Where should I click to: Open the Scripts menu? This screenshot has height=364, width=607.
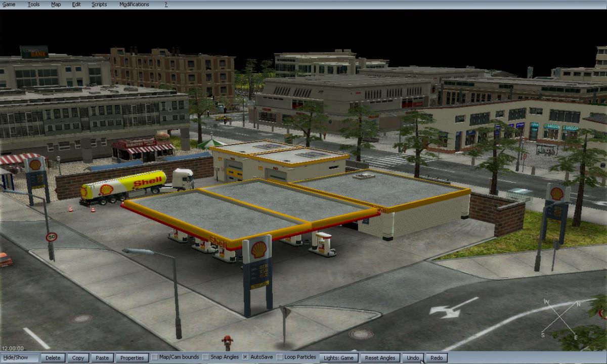99,5
